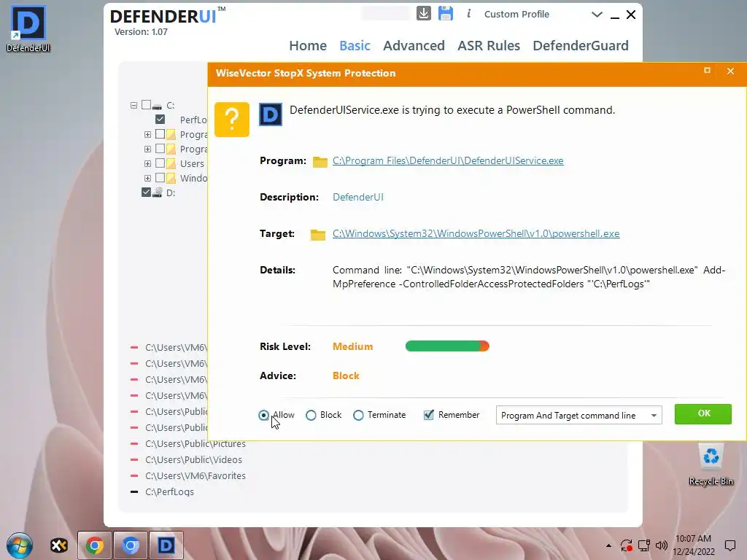Expand the second Program Files folder node

[x=147, y=149]
